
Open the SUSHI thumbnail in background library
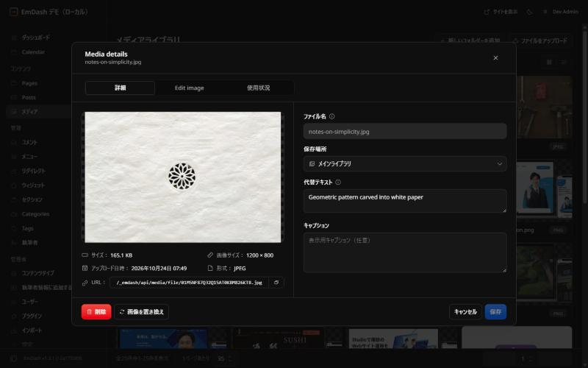[x=277, y=339]
